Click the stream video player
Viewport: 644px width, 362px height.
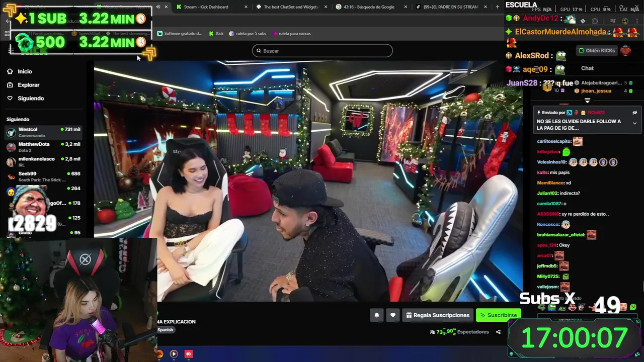[308, 181]
